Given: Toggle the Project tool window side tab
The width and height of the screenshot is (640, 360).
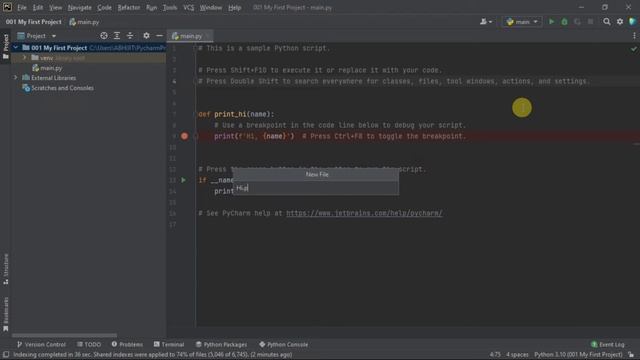Looking at the screenshot, I should coord(6,46).
